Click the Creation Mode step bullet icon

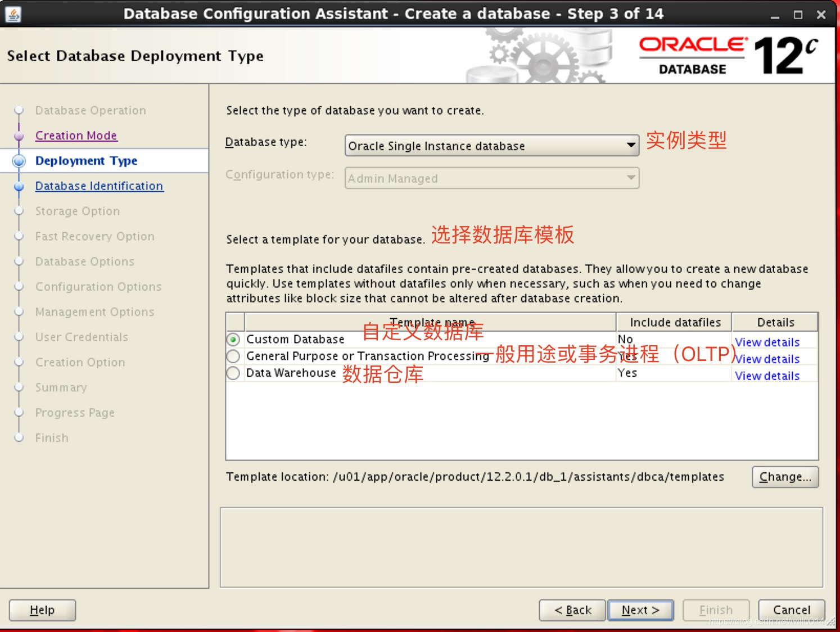coord(19,136)
